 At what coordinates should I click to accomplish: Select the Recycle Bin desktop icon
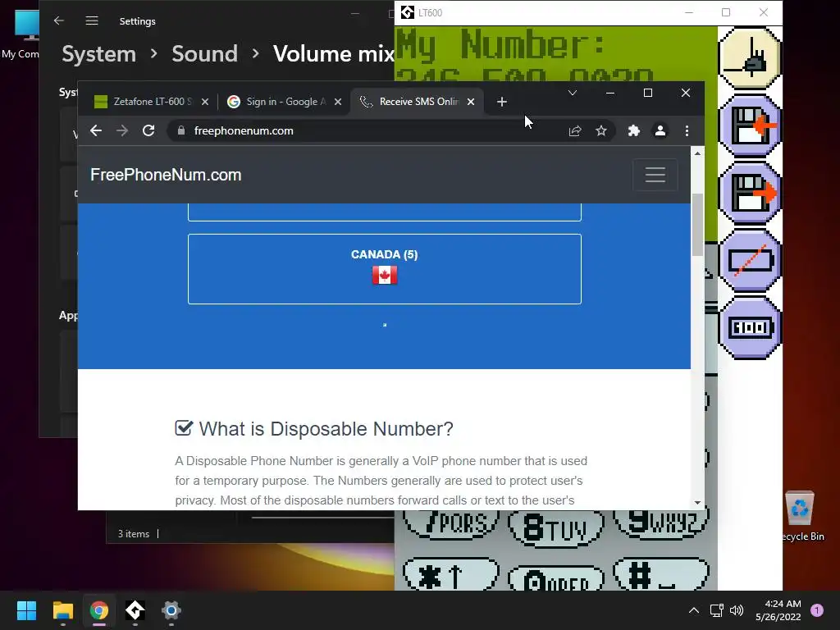[x=800, y=517]
